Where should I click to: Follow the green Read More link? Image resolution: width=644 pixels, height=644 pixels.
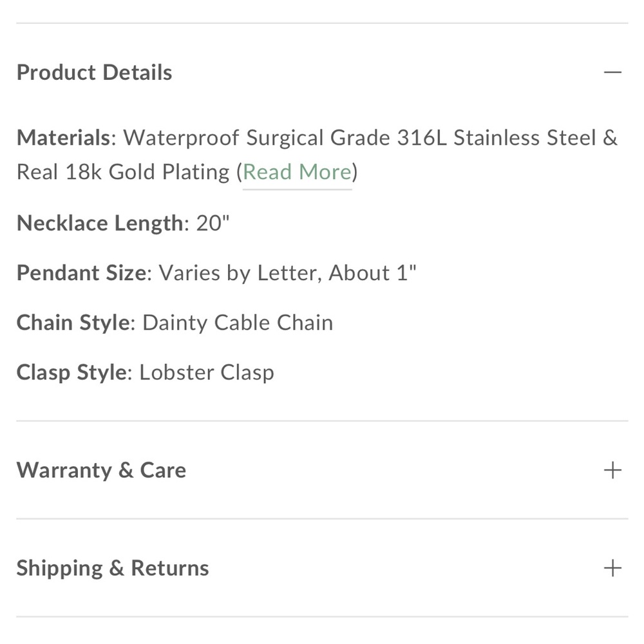297,172
